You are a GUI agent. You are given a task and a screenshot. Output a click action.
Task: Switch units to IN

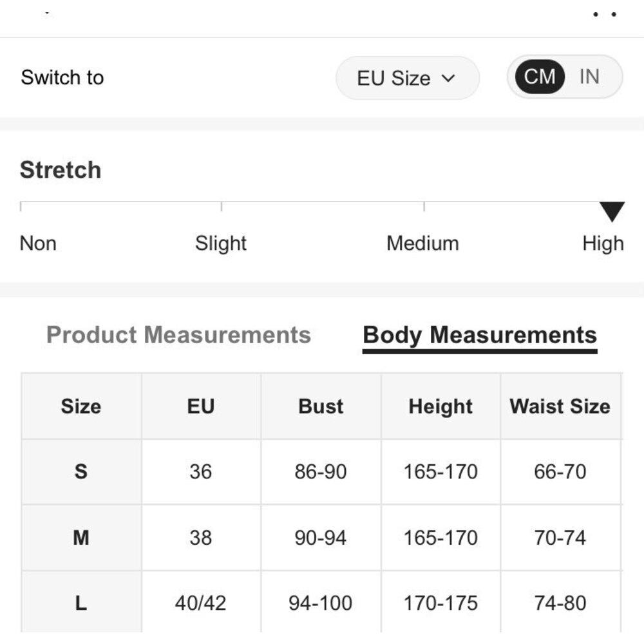(589, 77)
